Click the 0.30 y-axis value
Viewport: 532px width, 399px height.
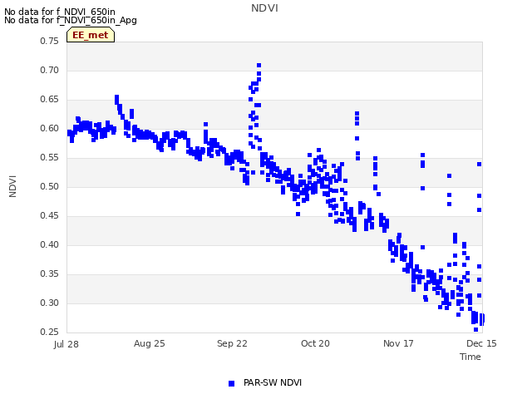(50, 303)
